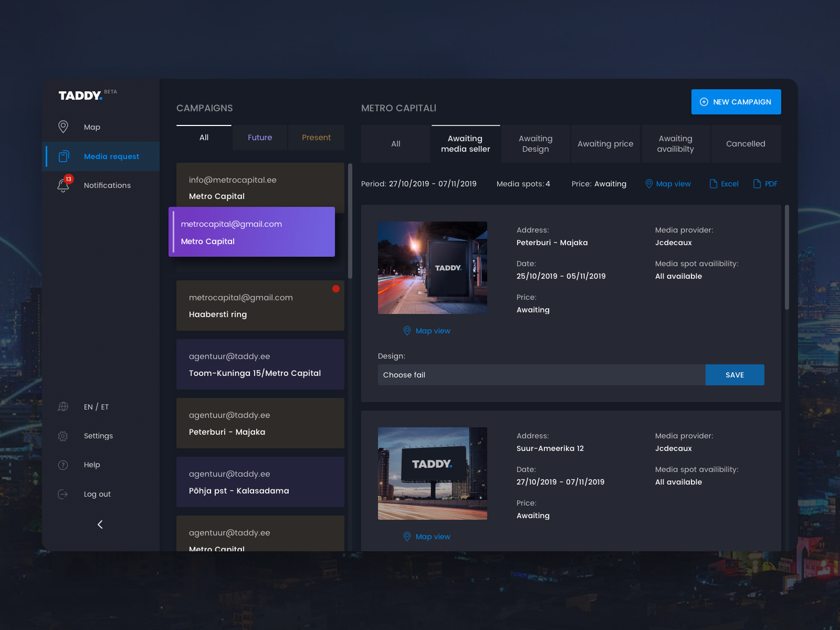Switch language using EN / ET

tap(96, 407)
